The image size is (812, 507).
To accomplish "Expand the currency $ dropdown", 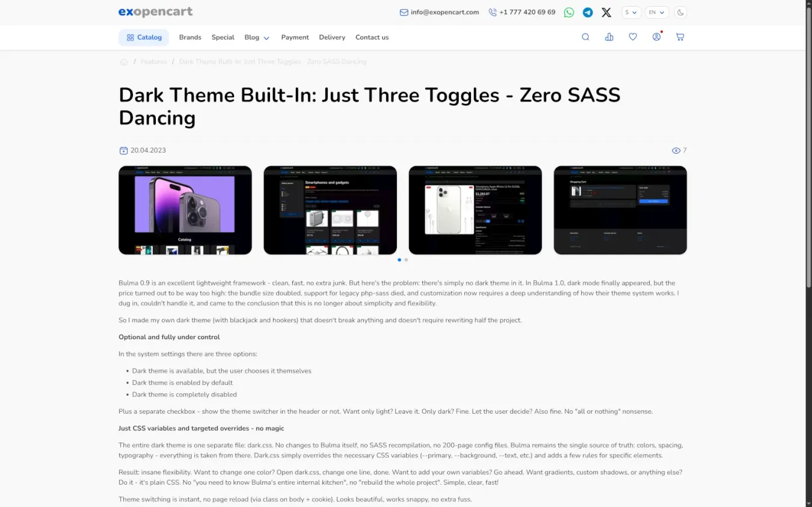I will click(x=630, y=13).
